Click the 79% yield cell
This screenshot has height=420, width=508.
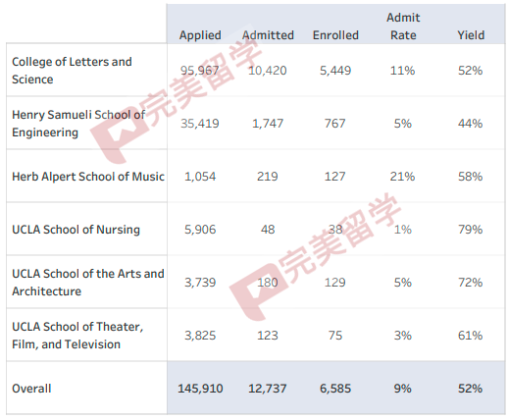(x=470, y=230)
